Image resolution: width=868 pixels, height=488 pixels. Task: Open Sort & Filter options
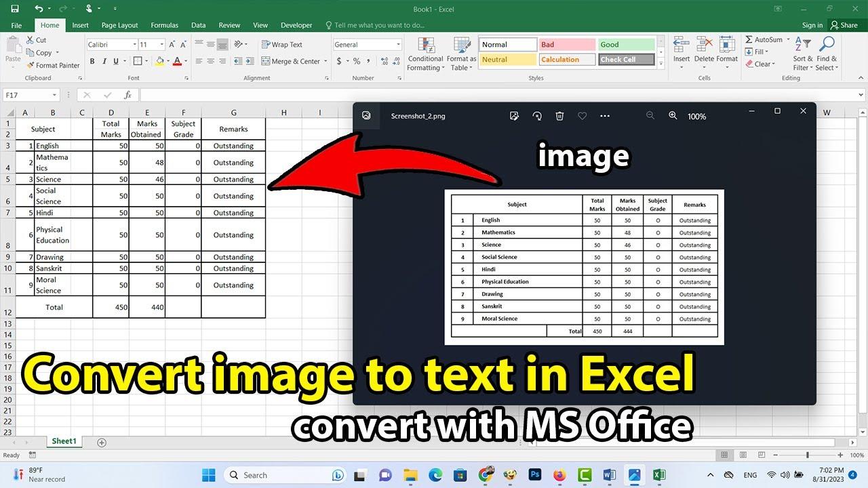tap(803, 54)
